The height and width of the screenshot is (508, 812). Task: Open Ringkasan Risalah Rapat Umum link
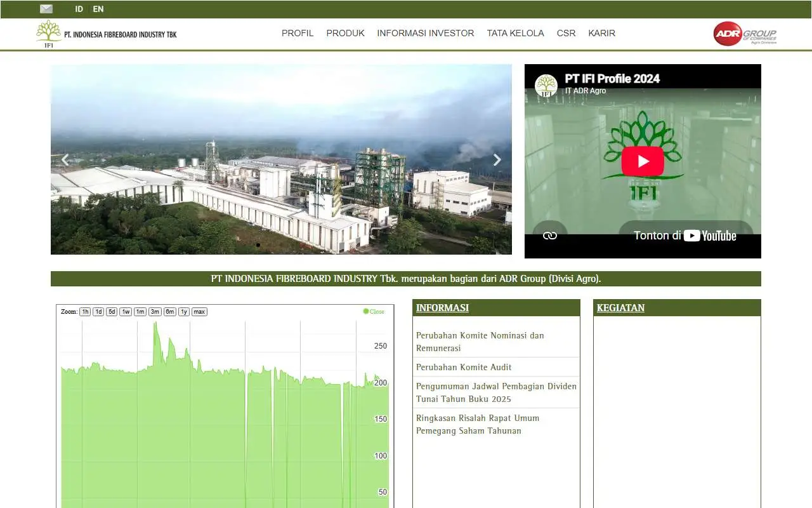478,424
